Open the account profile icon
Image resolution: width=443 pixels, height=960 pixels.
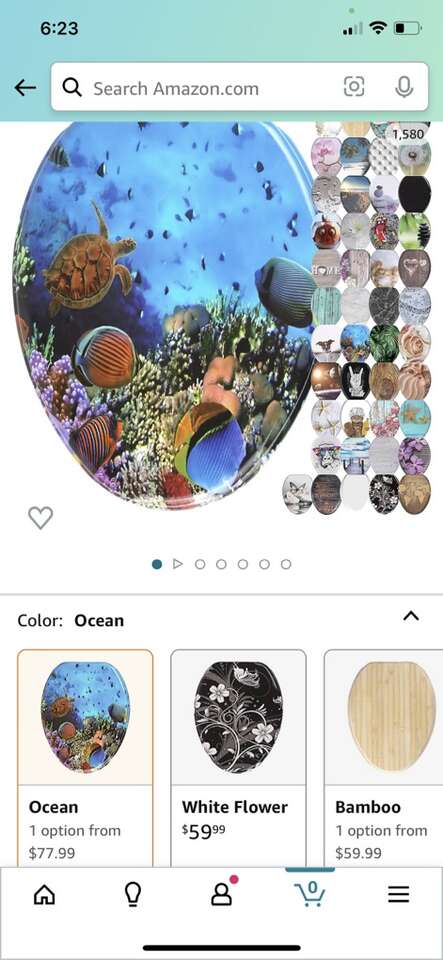[x=222, y=894]
